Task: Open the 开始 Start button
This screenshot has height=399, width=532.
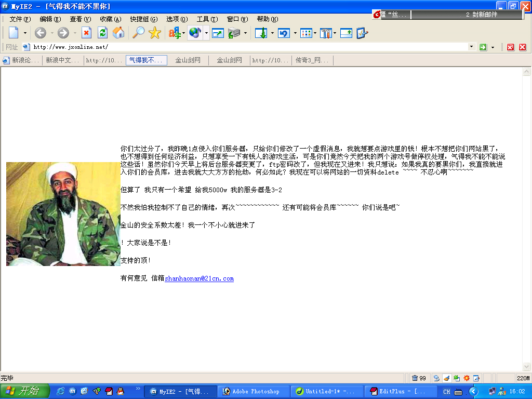Action: (24, 391)
